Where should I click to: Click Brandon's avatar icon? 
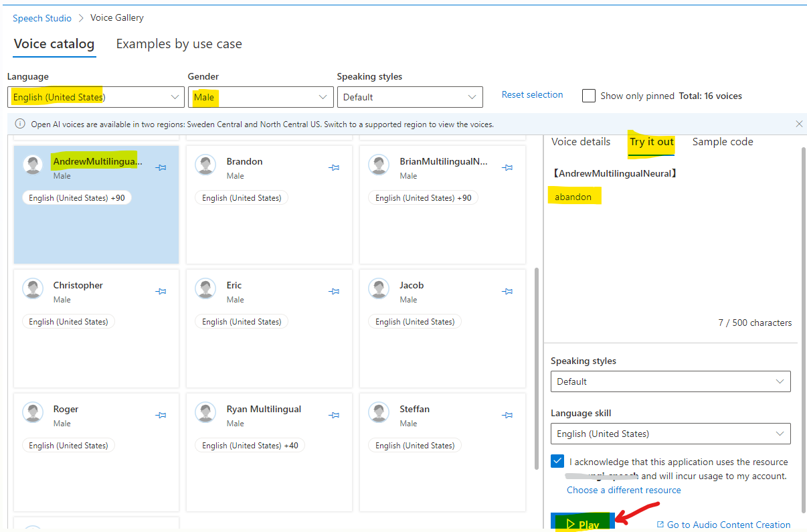[206, 165]
